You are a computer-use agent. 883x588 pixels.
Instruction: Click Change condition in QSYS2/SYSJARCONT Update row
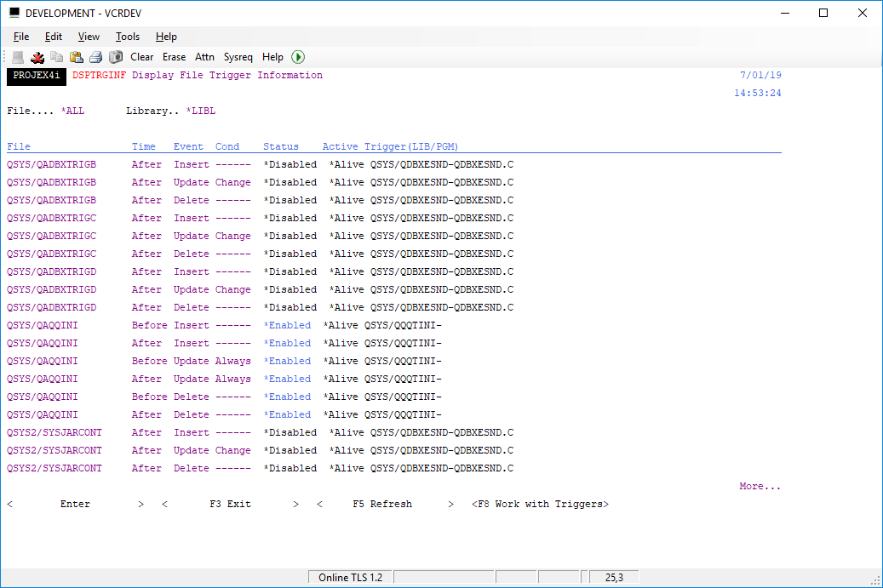(x=233, y=451)
